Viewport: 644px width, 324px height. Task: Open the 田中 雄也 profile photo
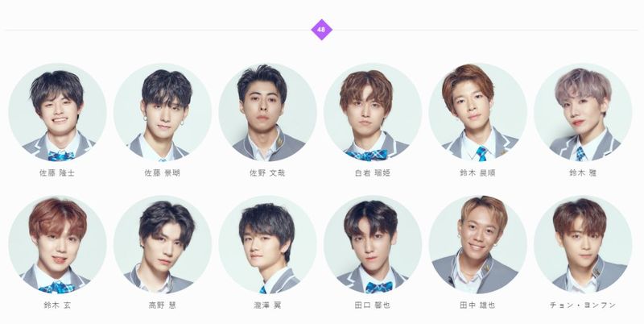point(477,244)
